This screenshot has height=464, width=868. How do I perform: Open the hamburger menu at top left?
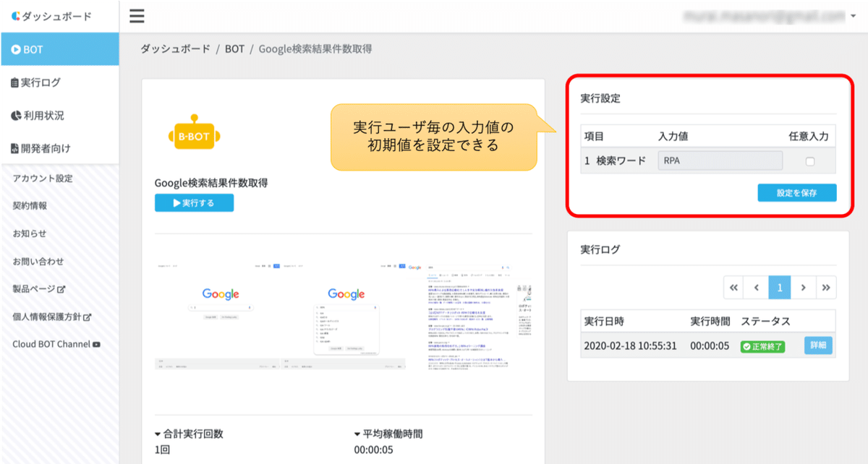point(137,14)
